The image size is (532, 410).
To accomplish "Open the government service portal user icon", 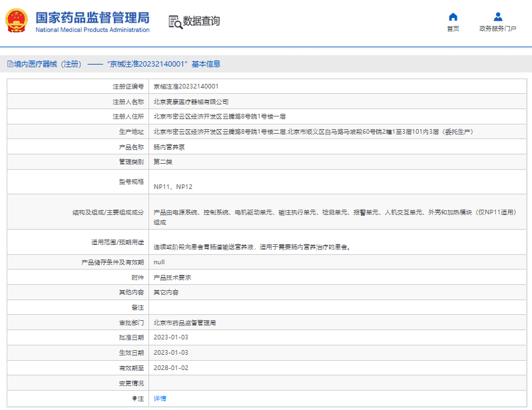I will [x=498, y=17].
